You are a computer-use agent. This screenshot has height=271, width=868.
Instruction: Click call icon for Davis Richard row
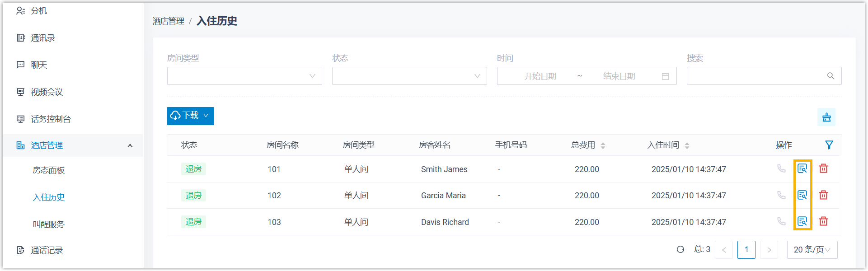[x=781, y=221]
